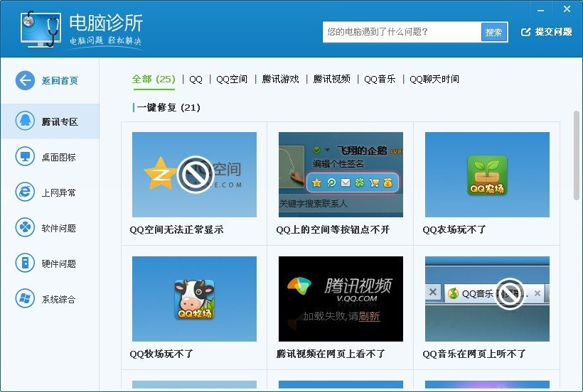Focus the 您的电脑遇到了什么问题 search box
583x392 pixels.
click(402, 32)
